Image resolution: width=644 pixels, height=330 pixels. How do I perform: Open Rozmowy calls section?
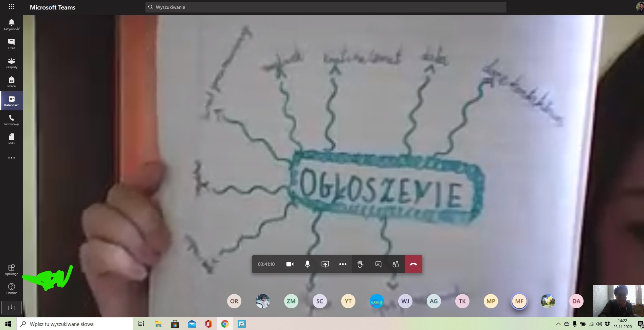[x=12, y=120]
